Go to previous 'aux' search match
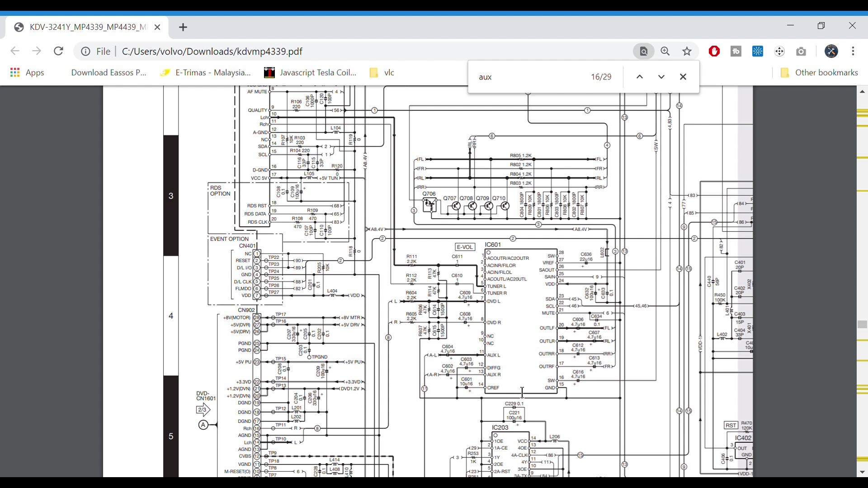868x488 pixels. coord(639,77)
